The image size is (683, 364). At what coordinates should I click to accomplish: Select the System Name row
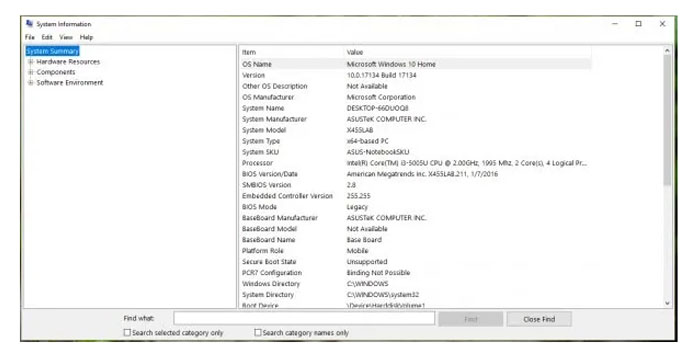pyautogui.click(x=416, y=108)
